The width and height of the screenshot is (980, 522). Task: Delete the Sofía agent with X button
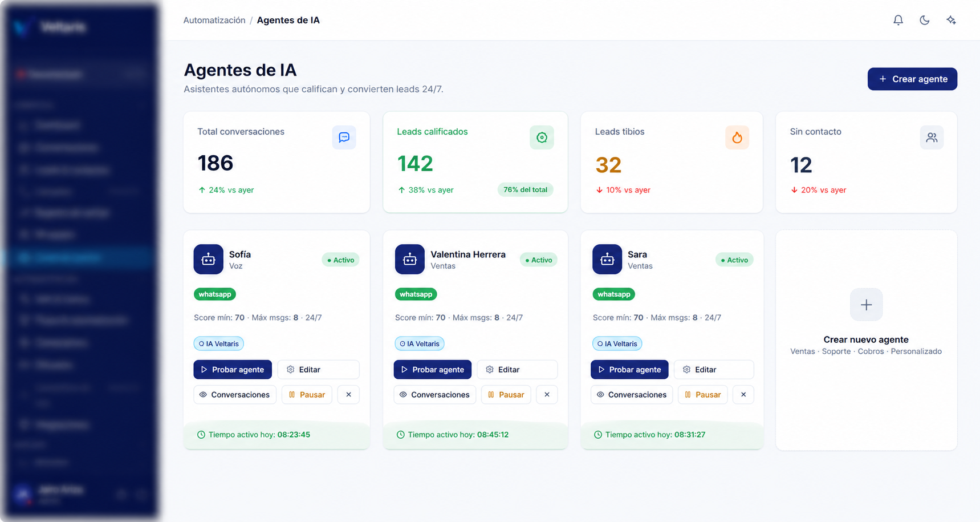(x=348, y=395)
